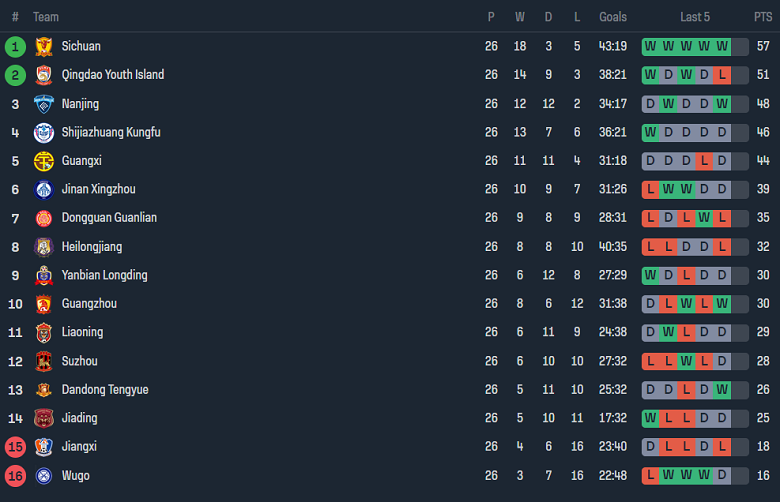Screen dimensions: 780x502
Task: Click the Sichuan team crest icon
Action: [43, 46]
